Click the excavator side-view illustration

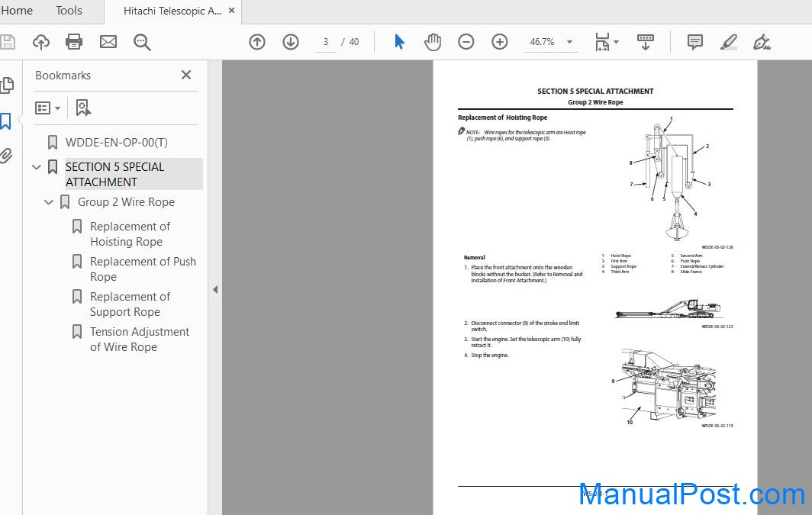click(668, 309)
